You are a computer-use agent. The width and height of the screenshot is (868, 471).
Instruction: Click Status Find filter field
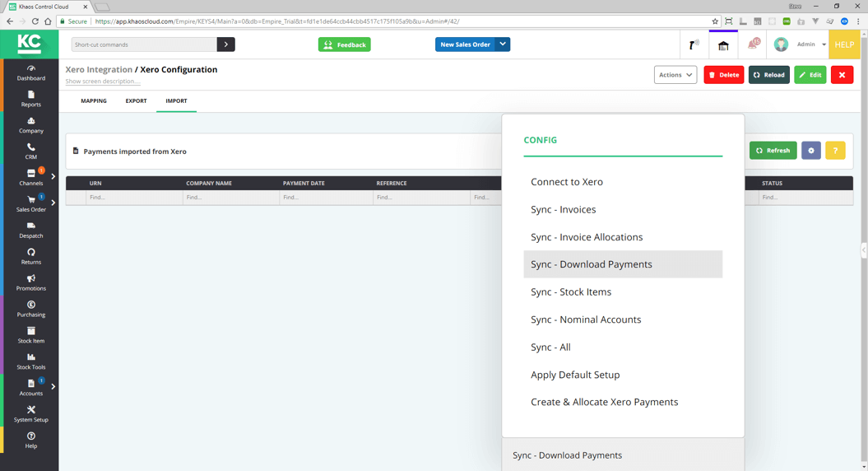(805, 198)
